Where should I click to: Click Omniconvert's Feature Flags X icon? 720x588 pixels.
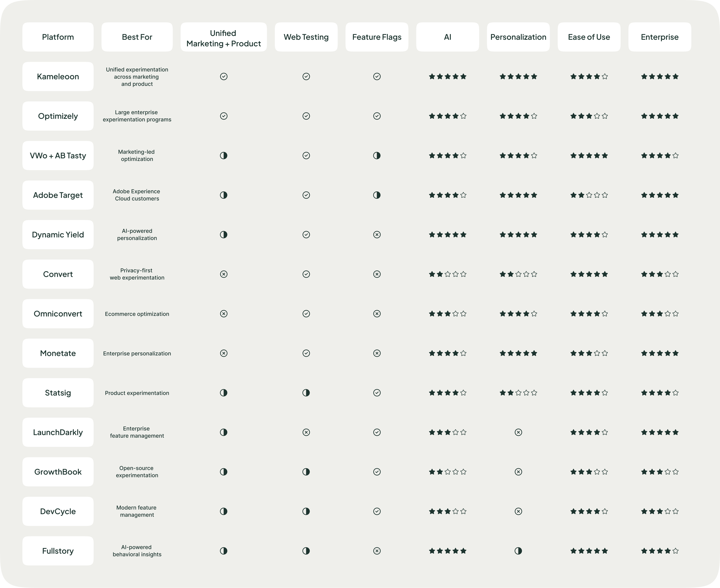pos(377,314)
